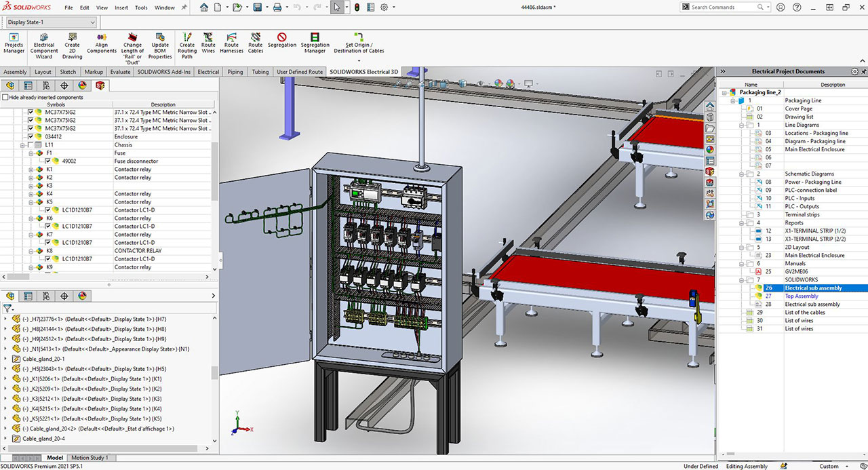Screen dimensions: 868x470
Task: Run the Route Cables command
Action: (256, 43)
